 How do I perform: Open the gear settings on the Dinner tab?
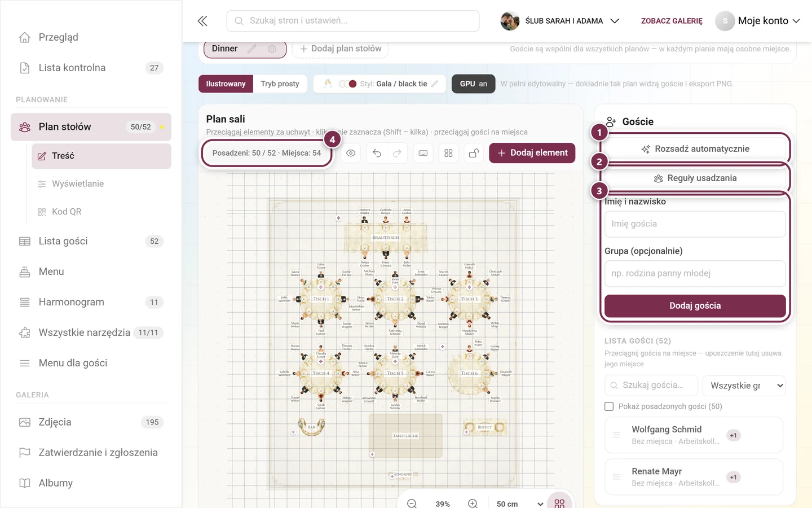tap(272, 49)
